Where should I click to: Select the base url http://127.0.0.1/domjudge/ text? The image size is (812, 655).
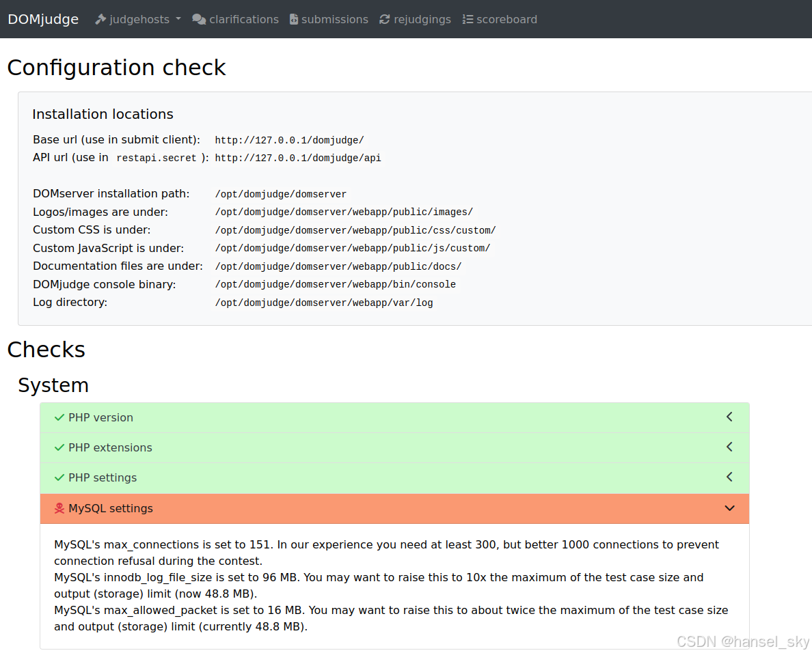290,140
